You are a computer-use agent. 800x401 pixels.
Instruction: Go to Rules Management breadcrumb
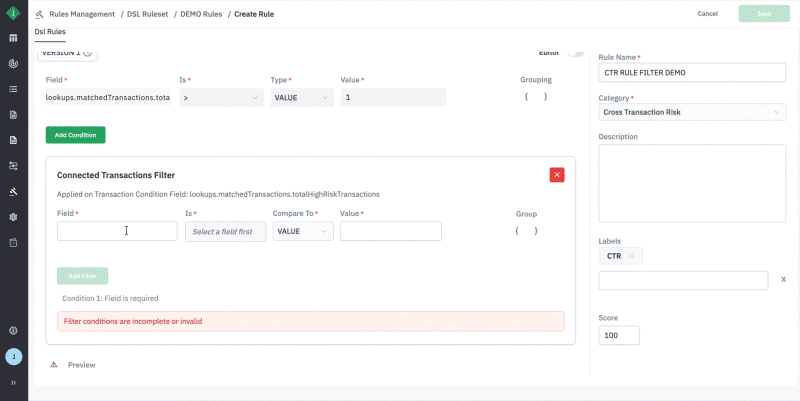(x=82, y=14)
